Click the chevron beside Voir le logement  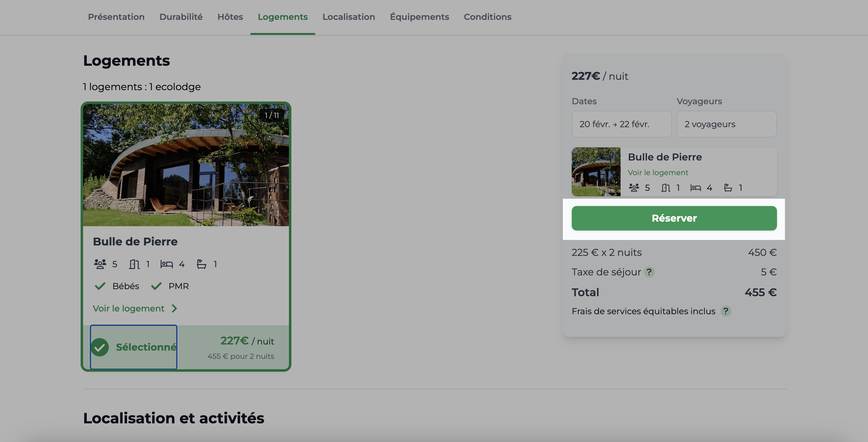click(174, 308)
